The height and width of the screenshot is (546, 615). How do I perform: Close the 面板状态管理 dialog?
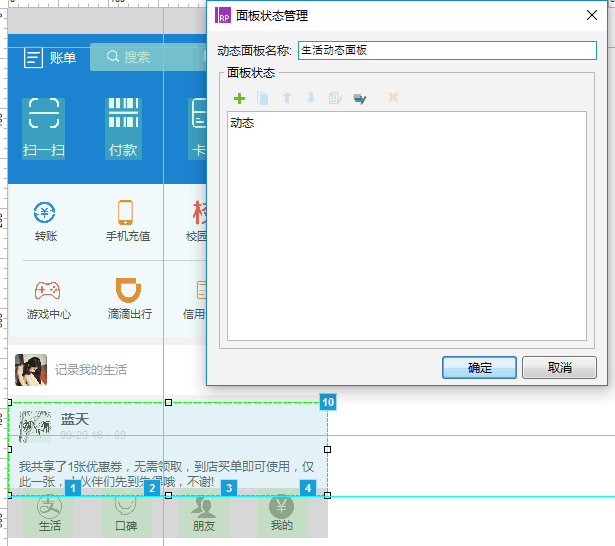[x=591, y=15]
